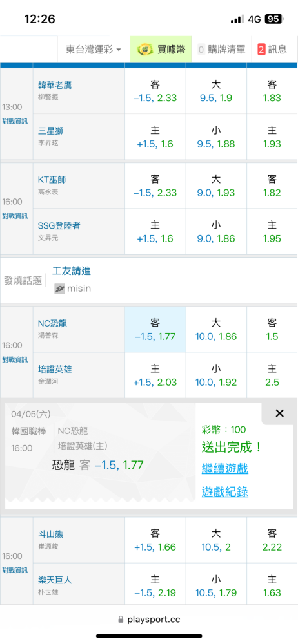Open the 工友請進 hot topic

[72, 270]
